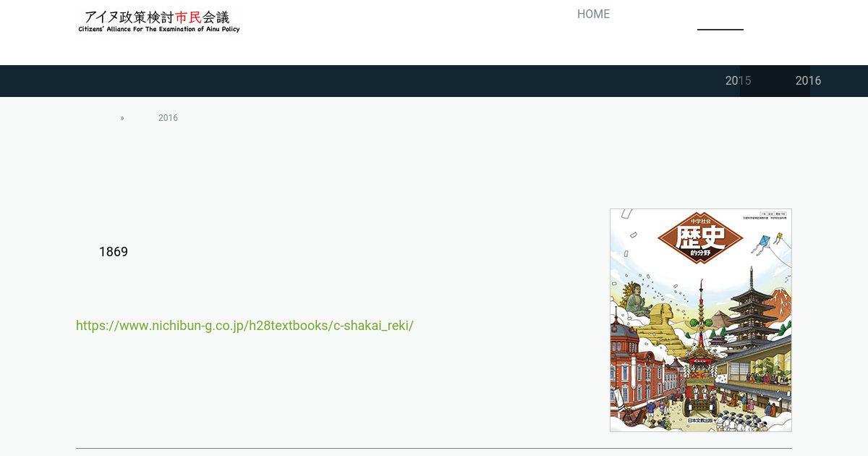
Task: Click the 1869 text
Action: click(114, 252)
